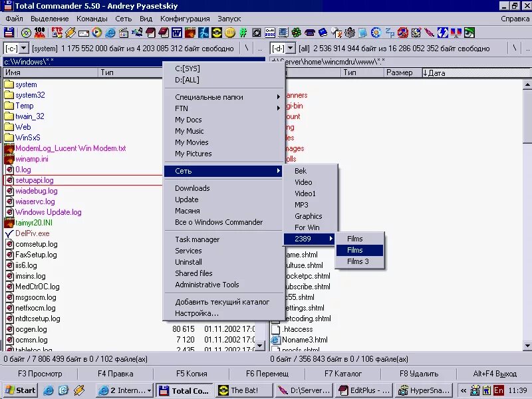Viewport: 532px width, 399px height.
Task: Expand the Специальные папки submenu
Action: (x=223, y=97)
